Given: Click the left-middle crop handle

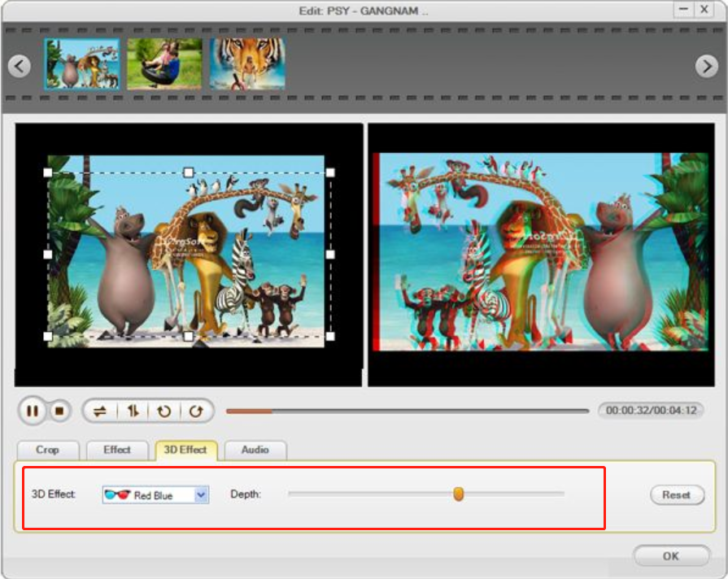Looking at the screenshot, I should coord(48,255).
